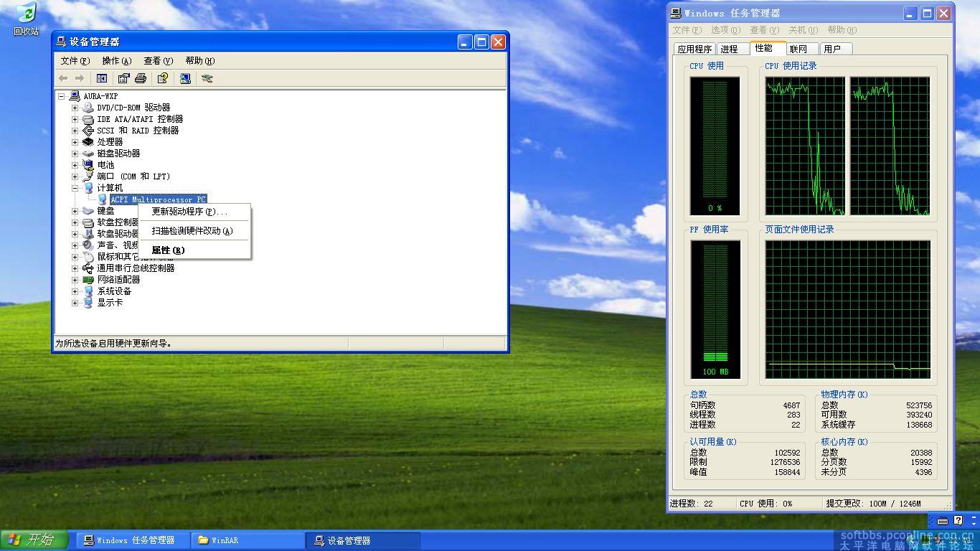Click the battery icon beside 电池
Image resolution: width=980 pixels, height=551 pixels.
(88, 165)
